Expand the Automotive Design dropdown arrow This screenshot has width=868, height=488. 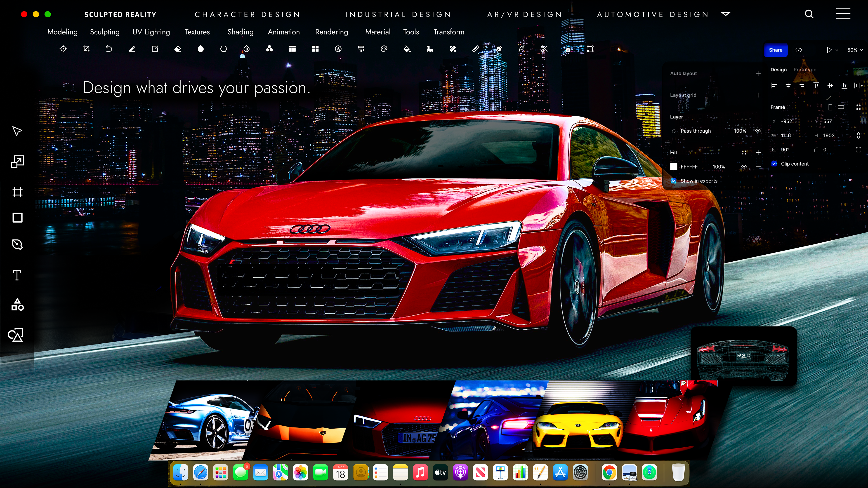(725, 14)
